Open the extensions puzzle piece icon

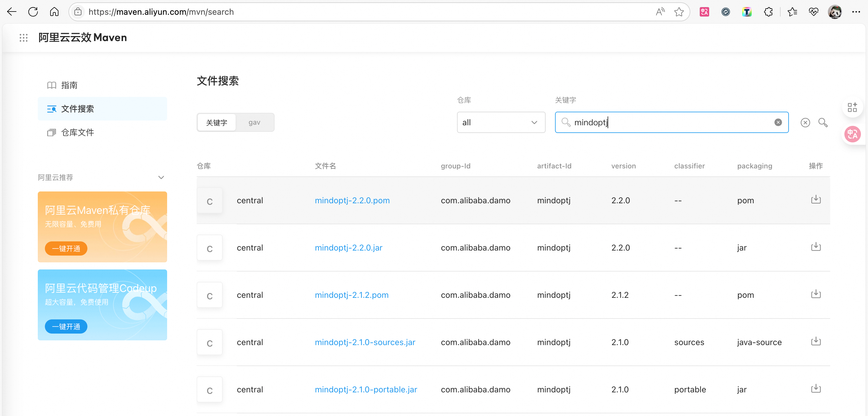click(768, 12)
